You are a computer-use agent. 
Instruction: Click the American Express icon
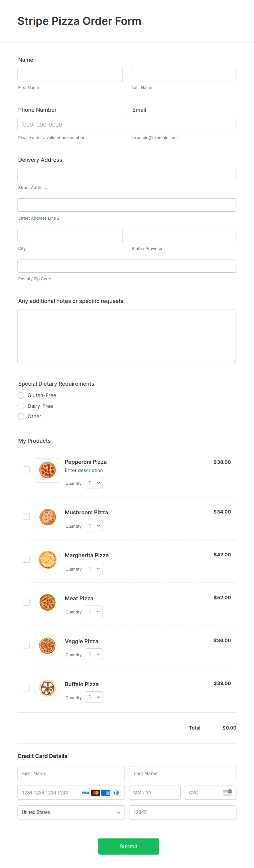[107, 793]
